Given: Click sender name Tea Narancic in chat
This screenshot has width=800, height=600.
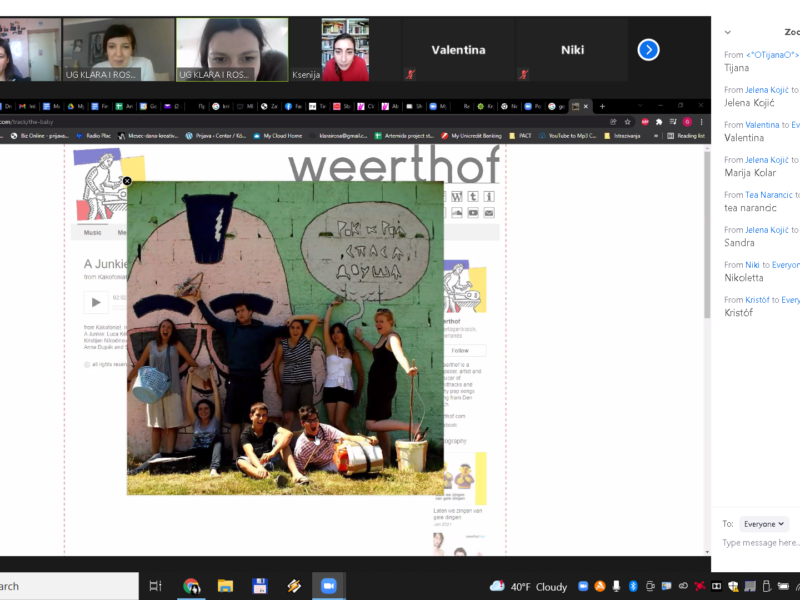Looking at the screenshot, I should point(769,195).
